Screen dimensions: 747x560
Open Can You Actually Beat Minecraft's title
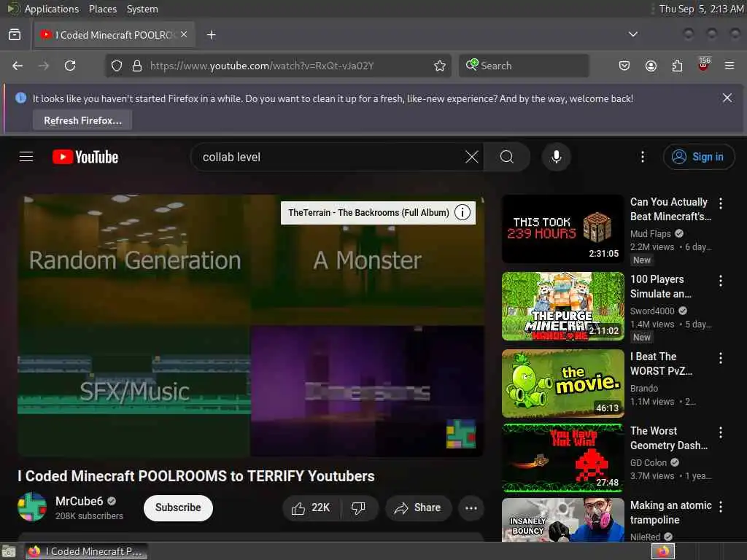click(671, 209)
